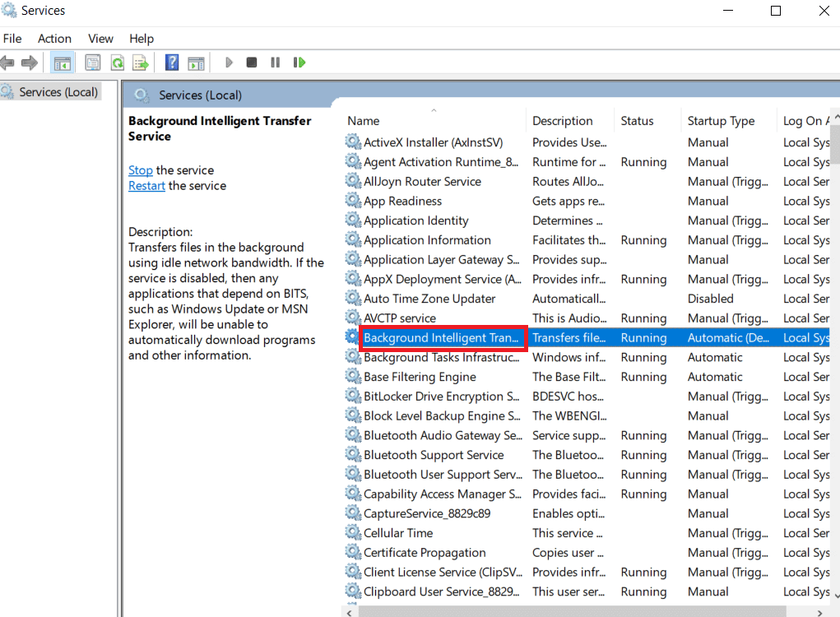Viewport: 840px width, 617px height.
Task: Restart service with the restart toolbar icon
Action: 299,63
